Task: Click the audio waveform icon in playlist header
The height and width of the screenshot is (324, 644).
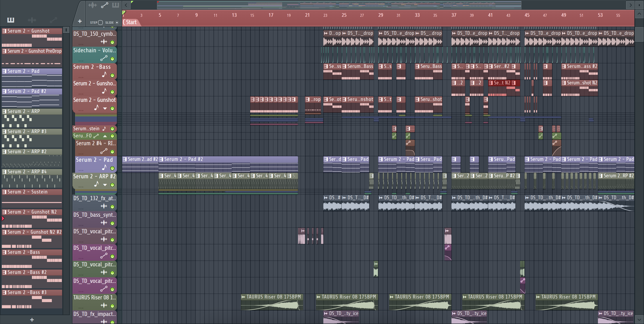Action: (92, 5)
